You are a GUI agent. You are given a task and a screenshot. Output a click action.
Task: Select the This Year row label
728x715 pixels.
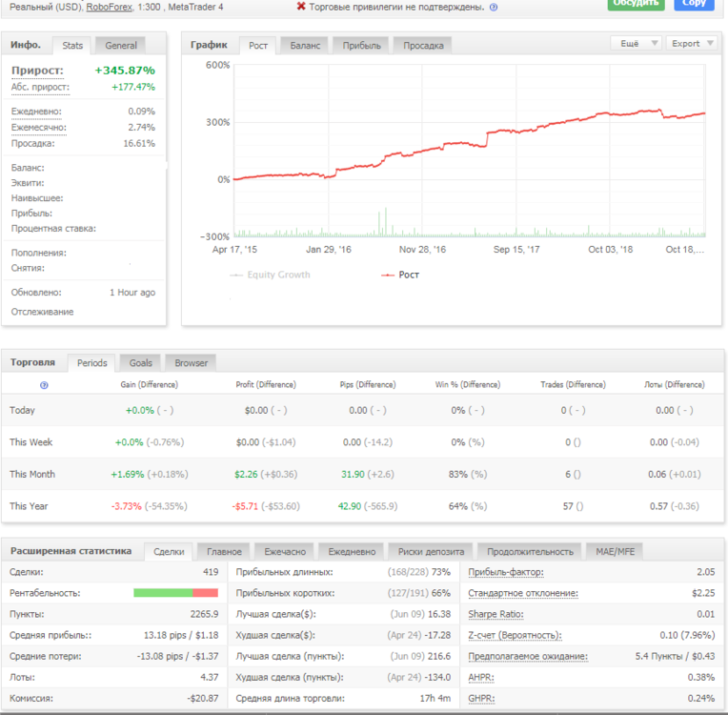[29, 506]
